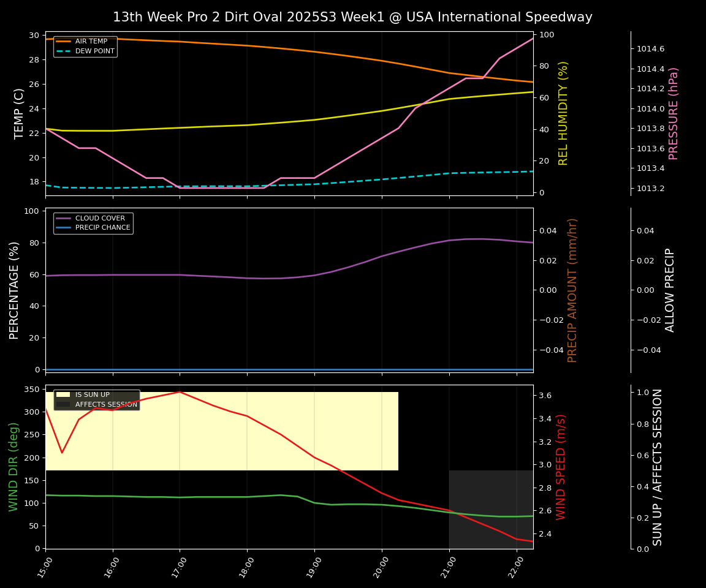Click the 1014.6 pressure tick value
Image resolution: width=706 pixels, height=588 pixels.
(x=651, y=49)
